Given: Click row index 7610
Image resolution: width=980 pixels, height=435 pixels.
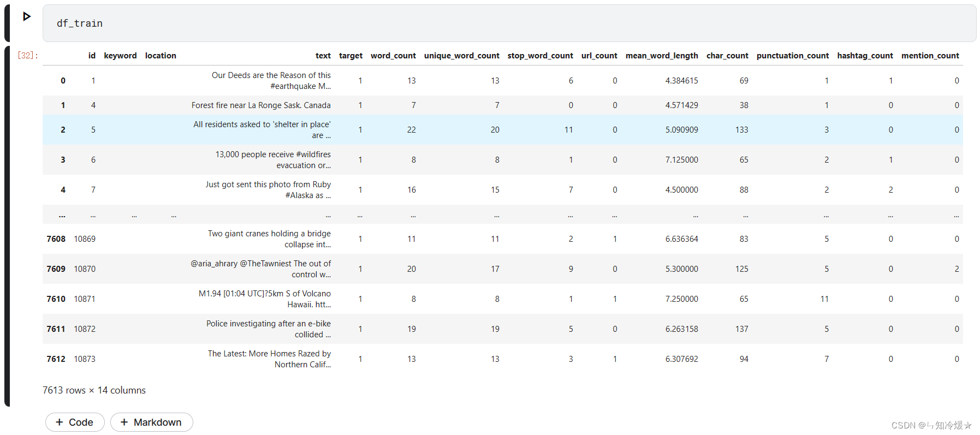Looking at the screenshot, I should pyautogui.click(x=56, y=299).
